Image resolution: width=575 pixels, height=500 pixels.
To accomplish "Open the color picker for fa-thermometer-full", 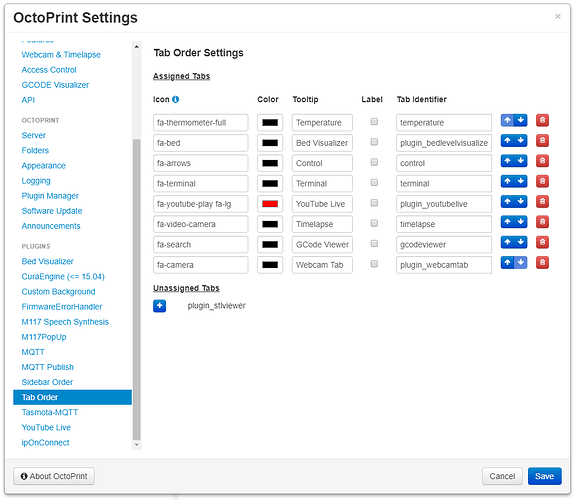I will [x=270, y=123].
